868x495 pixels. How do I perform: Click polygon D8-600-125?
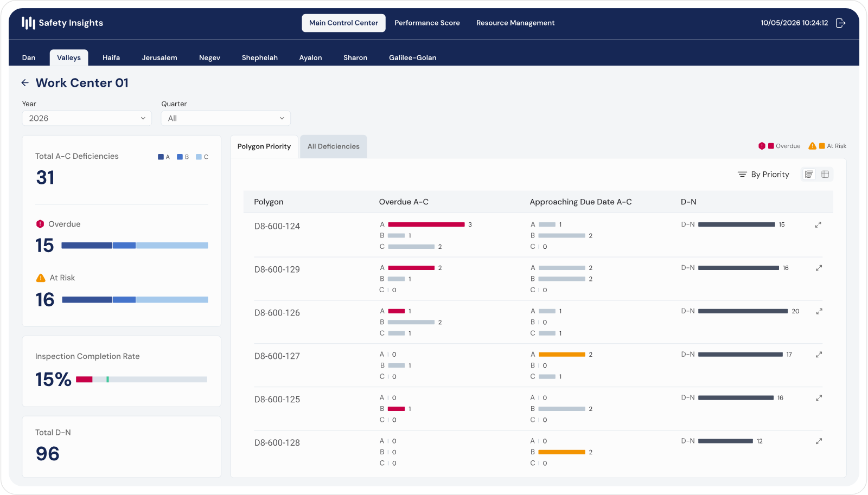277,400
